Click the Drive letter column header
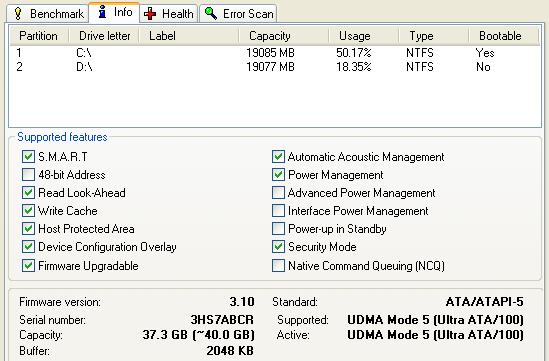Image resolution: width=549 pixels, height=361 pixels. [x=104, y=36]
